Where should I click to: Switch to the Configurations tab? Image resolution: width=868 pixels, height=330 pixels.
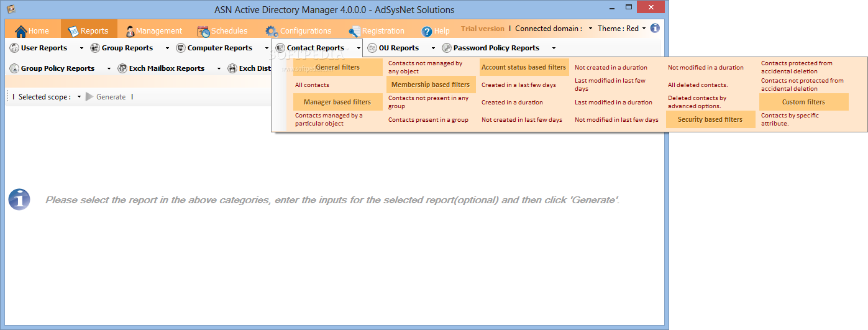tap(298, 30)
